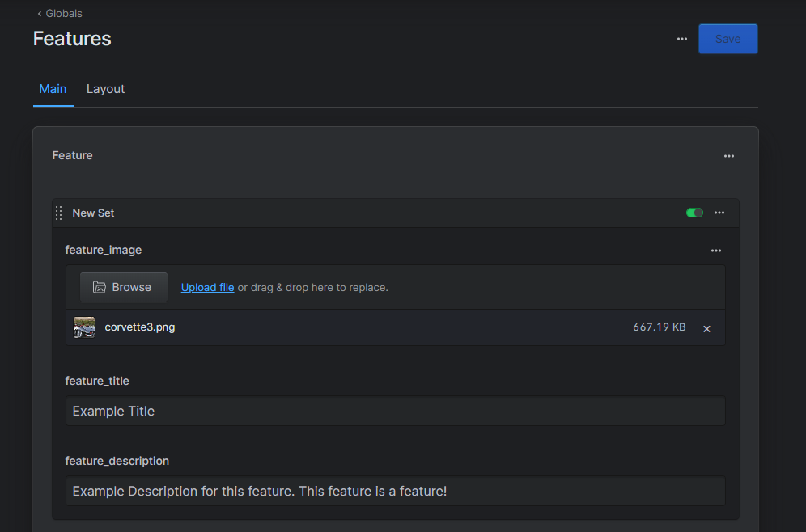This screenshot has width=806, height=532.
Task: Disable the New Set toggle switch
Action: (694, 213)
